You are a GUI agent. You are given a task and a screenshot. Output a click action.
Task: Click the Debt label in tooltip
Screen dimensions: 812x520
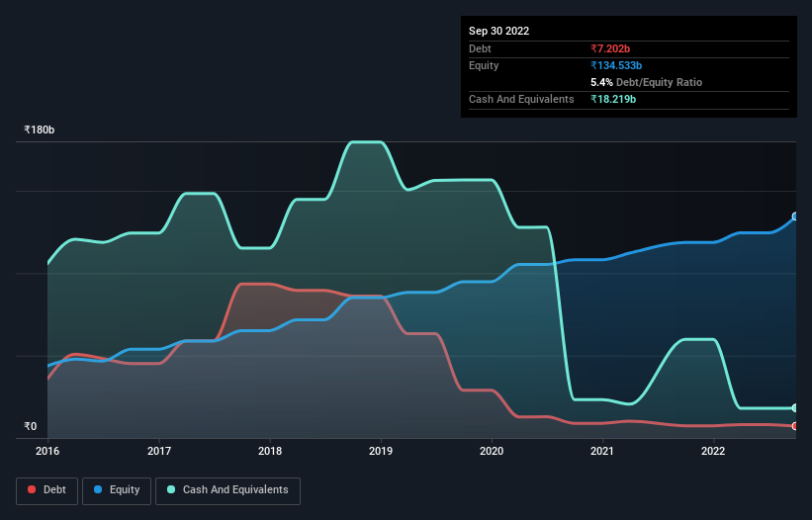pos(480,48)
